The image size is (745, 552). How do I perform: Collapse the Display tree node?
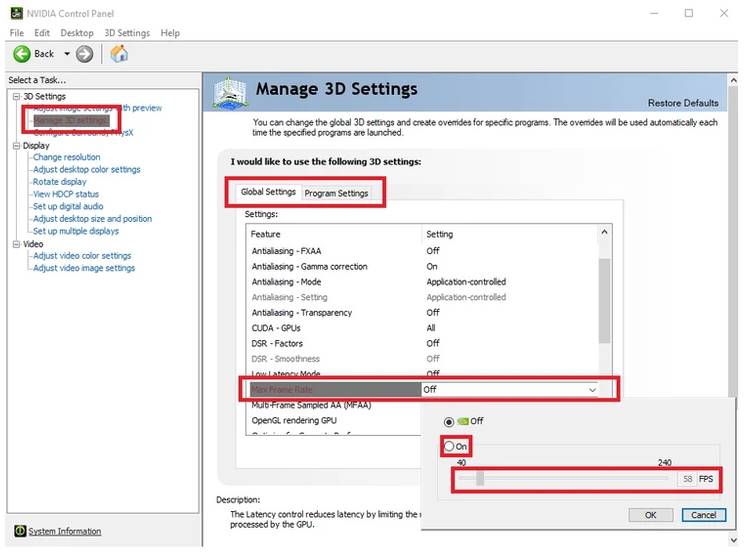tap(15, 145)
